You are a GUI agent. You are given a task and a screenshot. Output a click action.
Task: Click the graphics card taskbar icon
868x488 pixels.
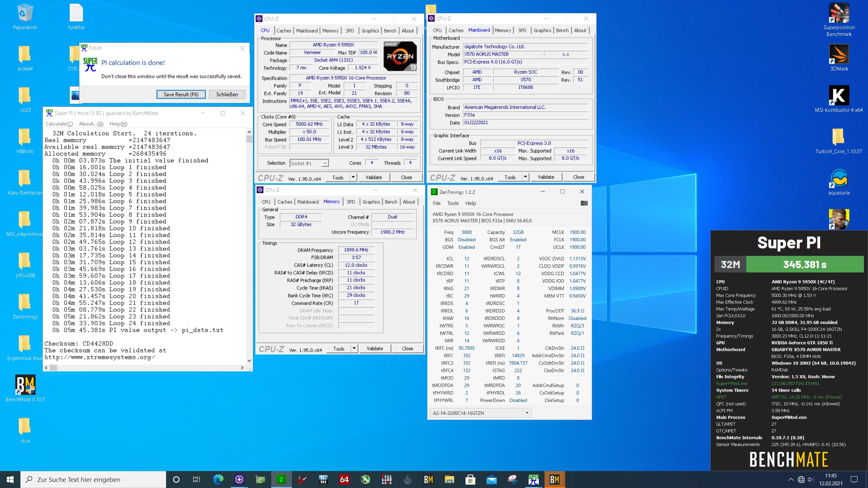click(x=260, y=480)
